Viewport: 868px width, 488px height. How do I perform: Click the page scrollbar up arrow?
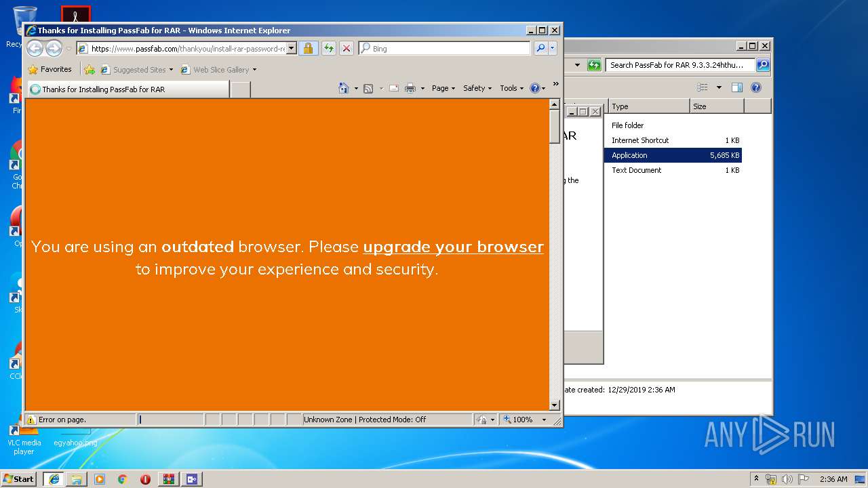[554, 104]
